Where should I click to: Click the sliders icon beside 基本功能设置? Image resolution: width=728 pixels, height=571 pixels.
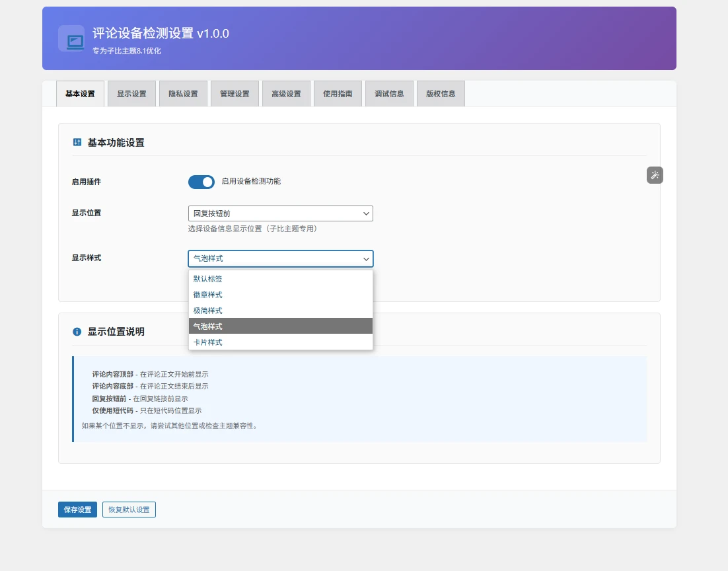(x=77, y=143)
